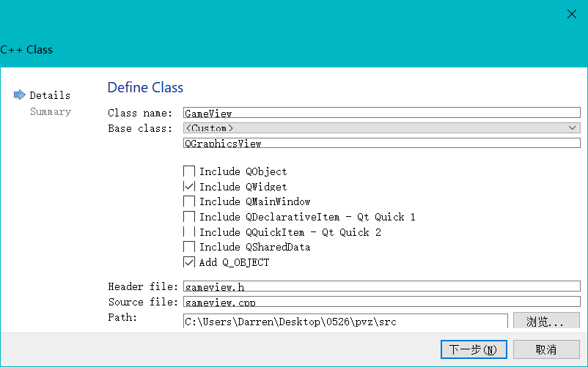Click the Header file field gameview.h

[382, 286]
